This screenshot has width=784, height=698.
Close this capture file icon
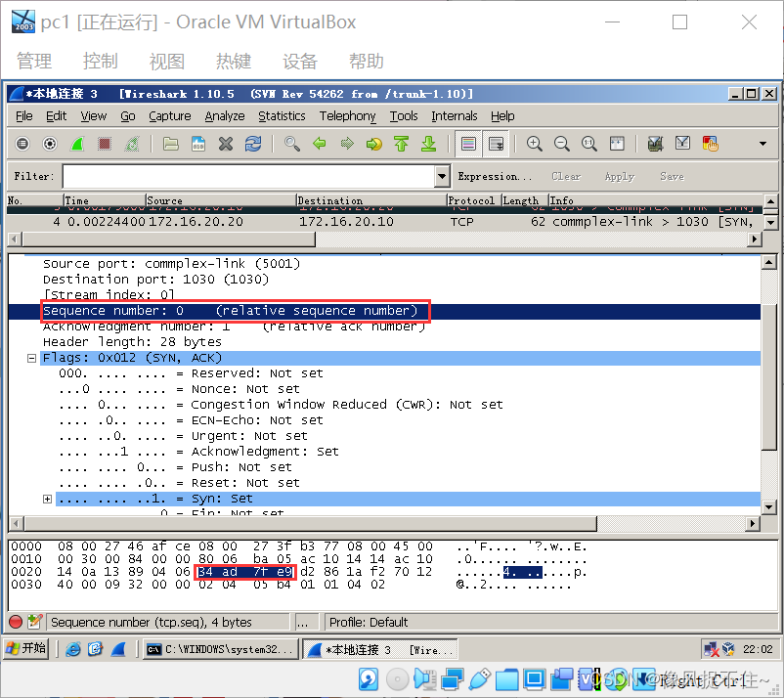click(226, 144)
